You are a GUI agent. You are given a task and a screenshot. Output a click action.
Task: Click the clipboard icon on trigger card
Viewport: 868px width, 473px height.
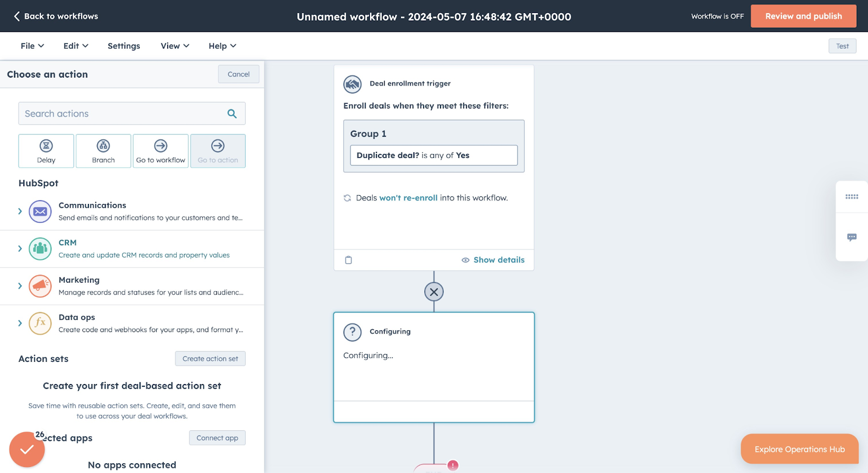pyautogui.click(x=348, y=260)
